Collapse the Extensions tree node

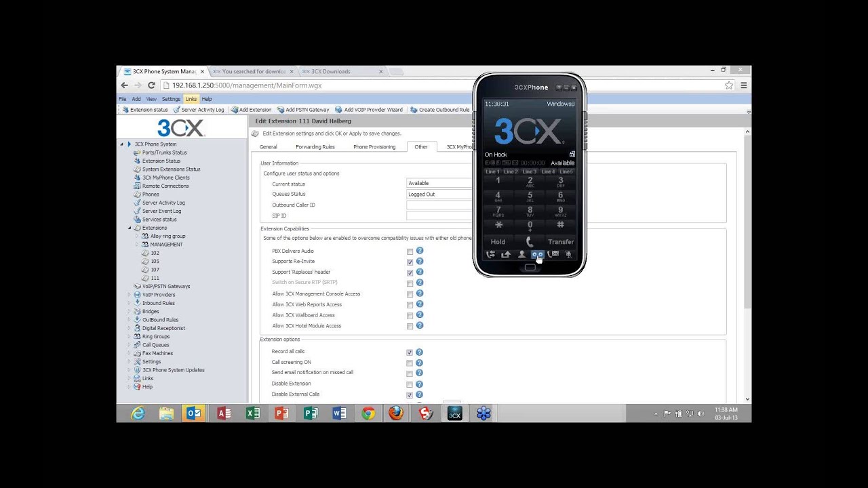[130, 228]
